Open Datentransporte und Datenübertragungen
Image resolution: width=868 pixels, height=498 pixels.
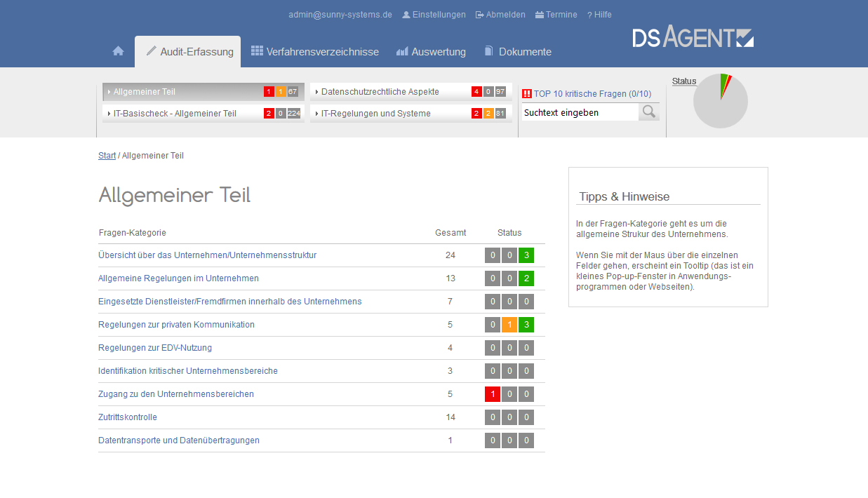tap(179, 440)
